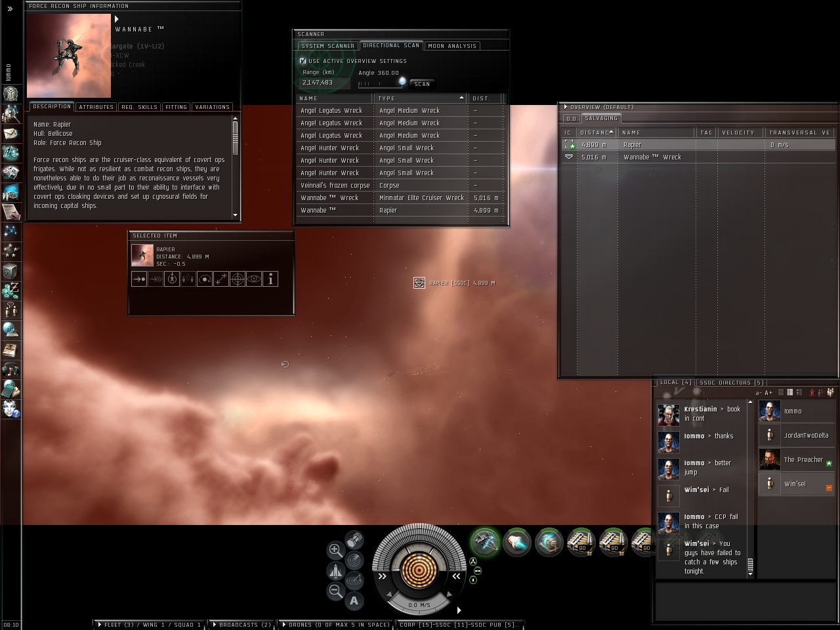Activate the second module with blue thruster
Viewport: 840px width, 630px height.
pyautogui.click(x=517, y=543)
